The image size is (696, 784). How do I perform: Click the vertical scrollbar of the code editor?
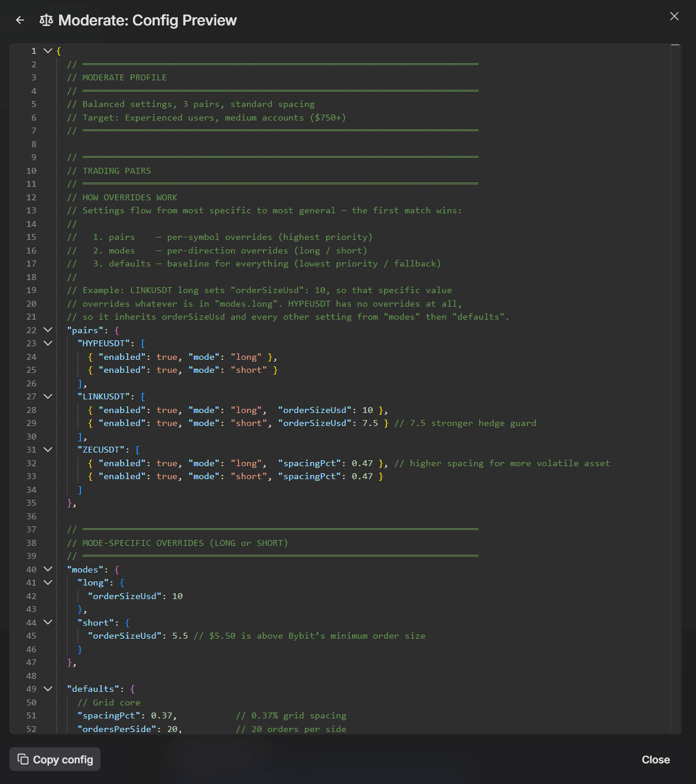point(675,389)
